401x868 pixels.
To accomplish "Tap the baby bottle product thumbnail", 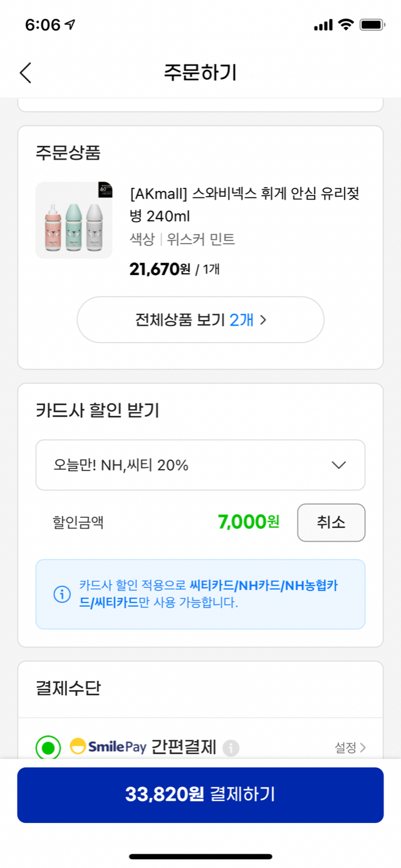I will (x=74, y=220).
